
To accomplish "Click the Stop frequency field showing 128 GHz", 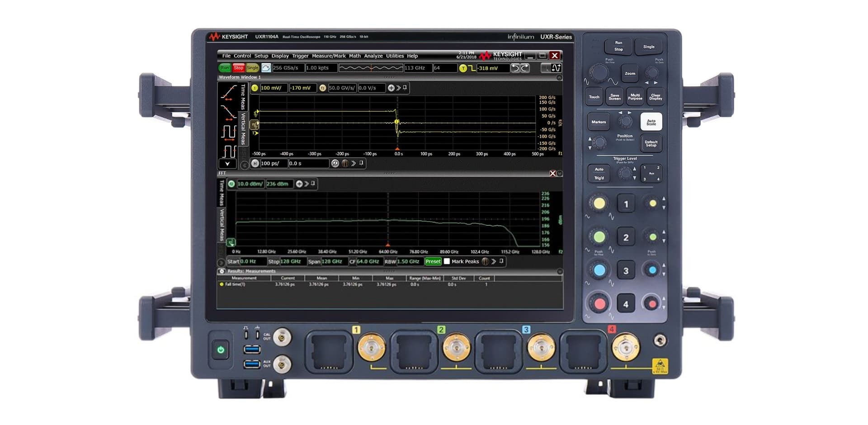I will pyautogui.click(x=293, y=261).
